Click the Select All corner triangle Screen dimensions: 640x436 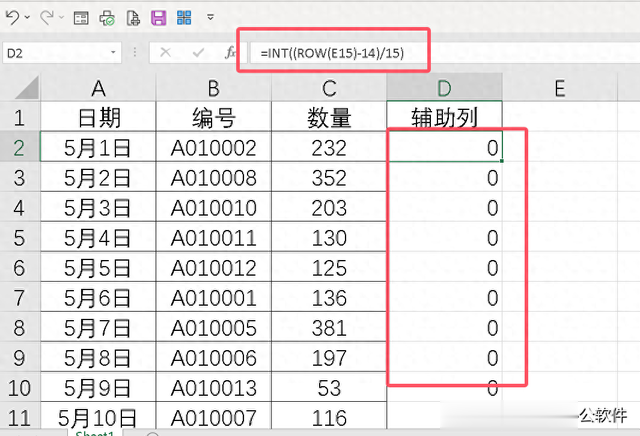tap(27, 87)
